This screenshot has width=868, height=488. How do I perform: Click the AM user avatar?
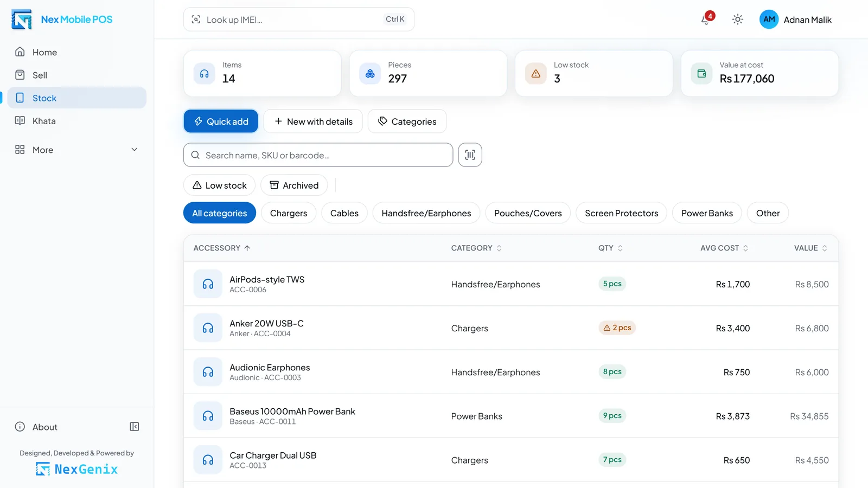tap(769, 20)
